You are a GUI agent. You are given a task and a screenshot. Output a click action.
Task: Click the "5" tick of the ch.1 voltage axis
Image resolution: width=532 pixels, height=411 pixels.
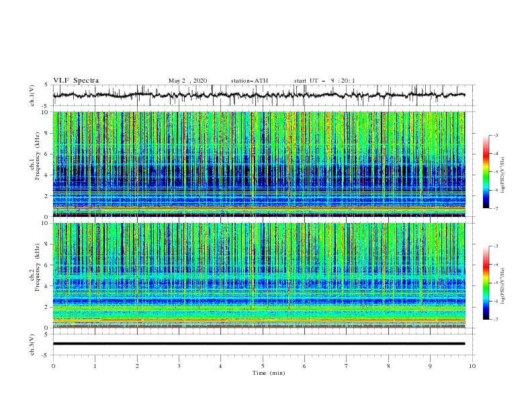pyautogui.click(x=47, y=85)
